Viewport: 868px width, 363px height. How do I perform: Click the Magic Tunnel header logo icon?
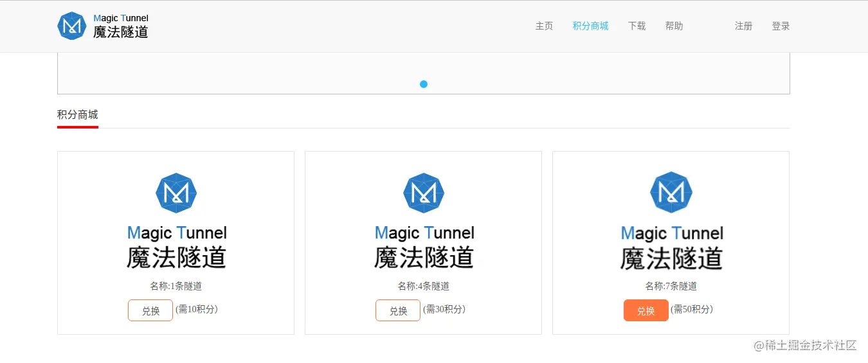[72, 26]
